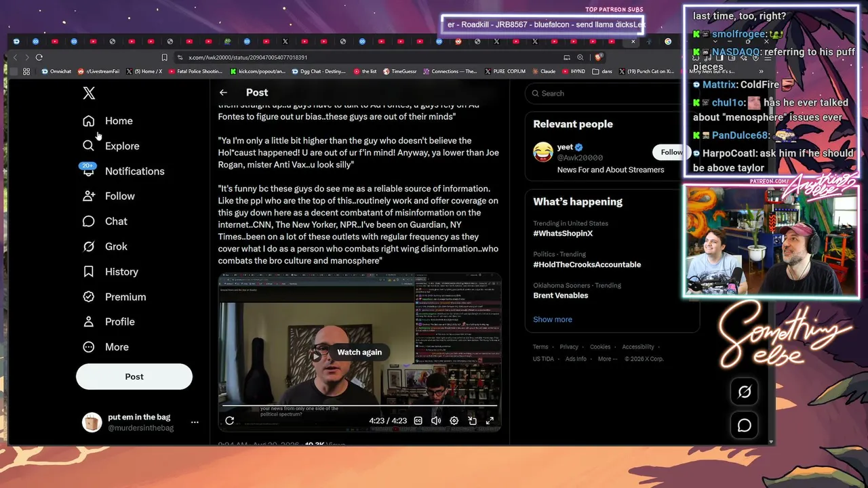Open the Grok icon in sidebar
This screenshot has height=488, width=868.
[89, 247]
